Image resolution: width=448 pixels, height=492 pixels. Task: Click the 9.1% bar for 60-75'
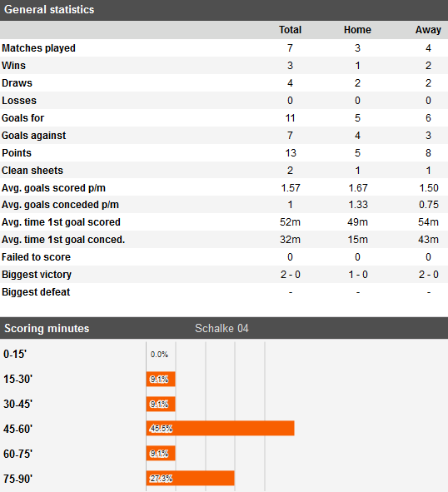click(161, 454)
